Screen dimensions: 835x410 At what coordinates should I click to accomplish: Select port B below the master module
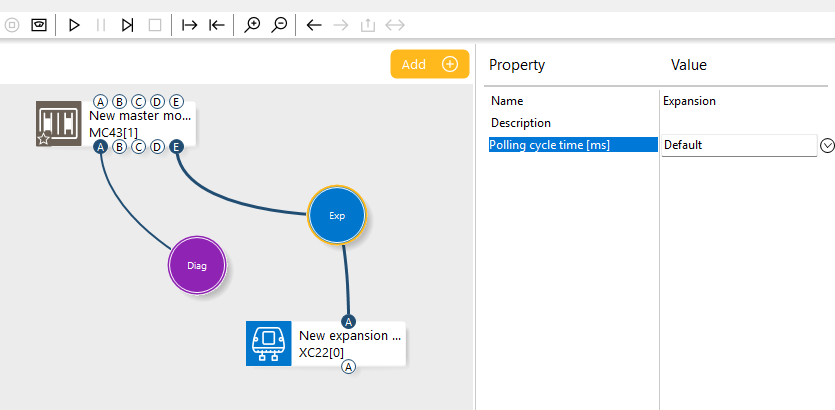pyautogui.click(x=120, y=147)
